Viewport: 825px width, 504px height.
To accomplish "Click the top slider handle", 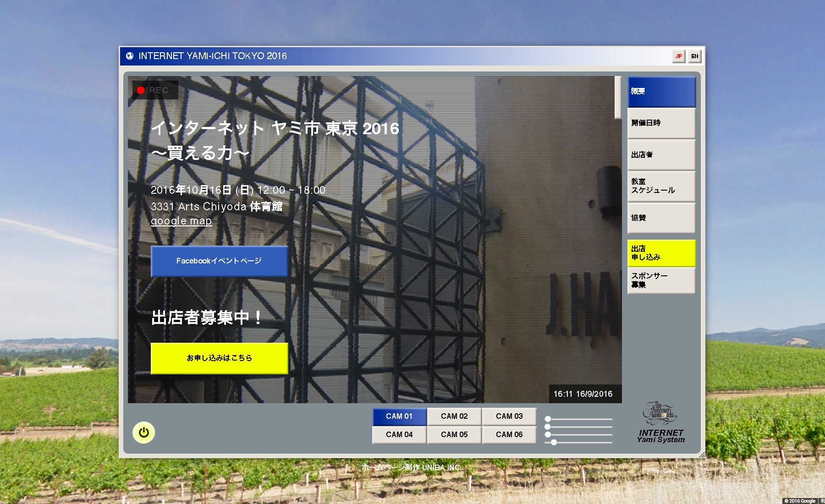I will (548, 419).
